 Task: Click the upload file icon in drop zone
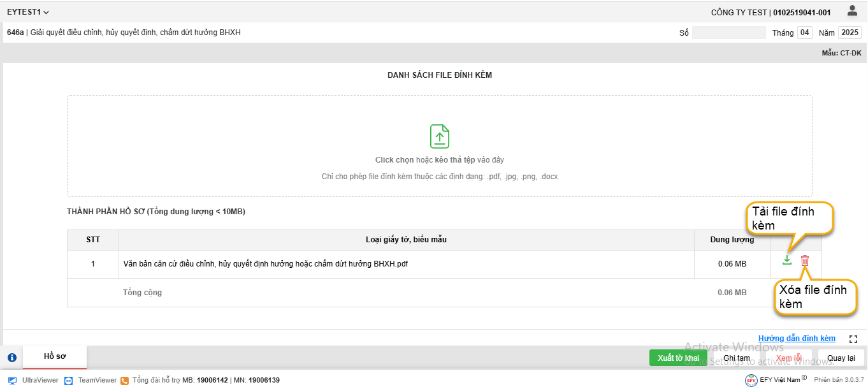(440, 136)
